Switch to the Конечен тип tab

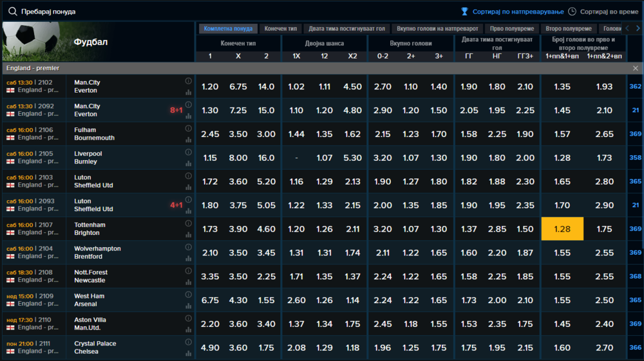click(281, 29)
